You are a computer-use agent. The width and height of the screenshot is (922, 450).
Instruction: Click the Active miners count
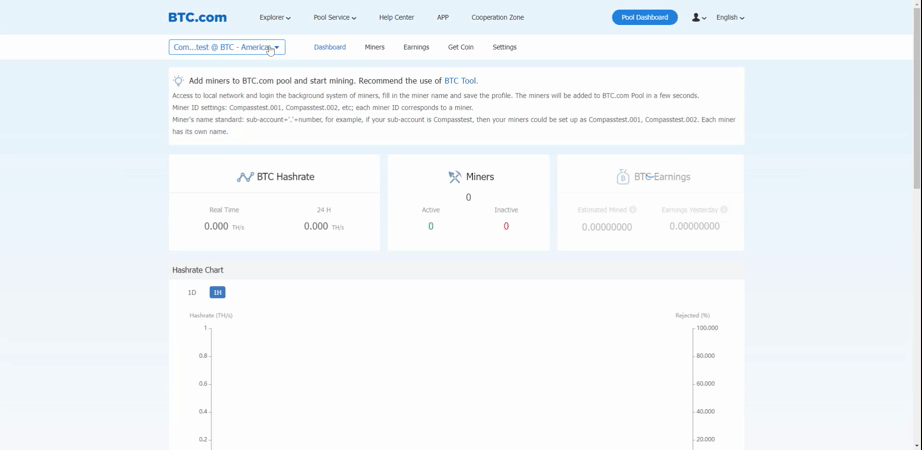(x=430, y=226)
